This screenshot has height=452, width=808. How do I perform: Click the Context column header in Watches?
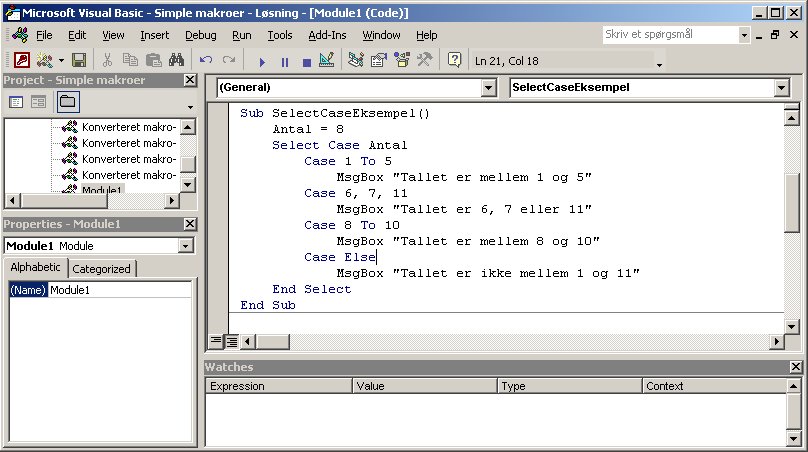[x=714, y=386]
